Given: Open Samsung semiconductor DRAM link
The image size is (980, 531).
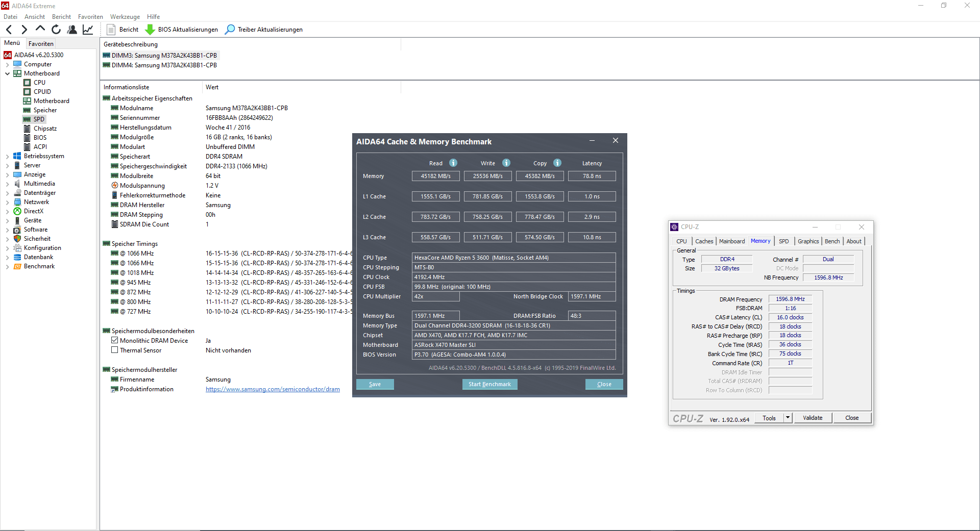Looking at the screenshot, I should (273, 389).
